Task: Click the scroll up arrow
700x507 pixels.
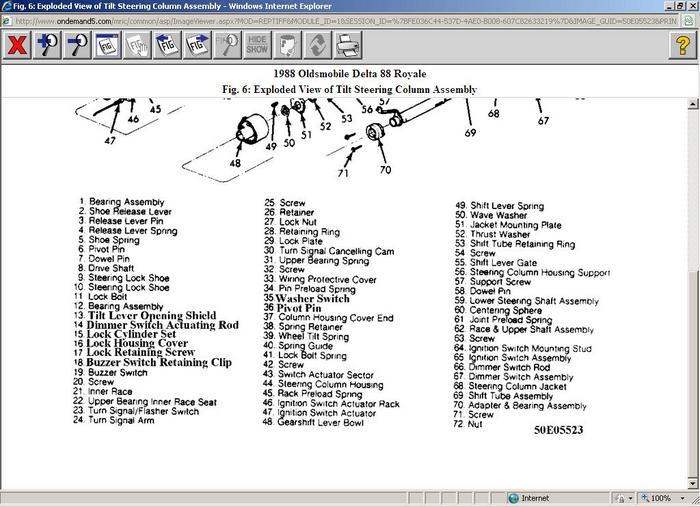Action: pyautogui.click(x=693, y=104)
